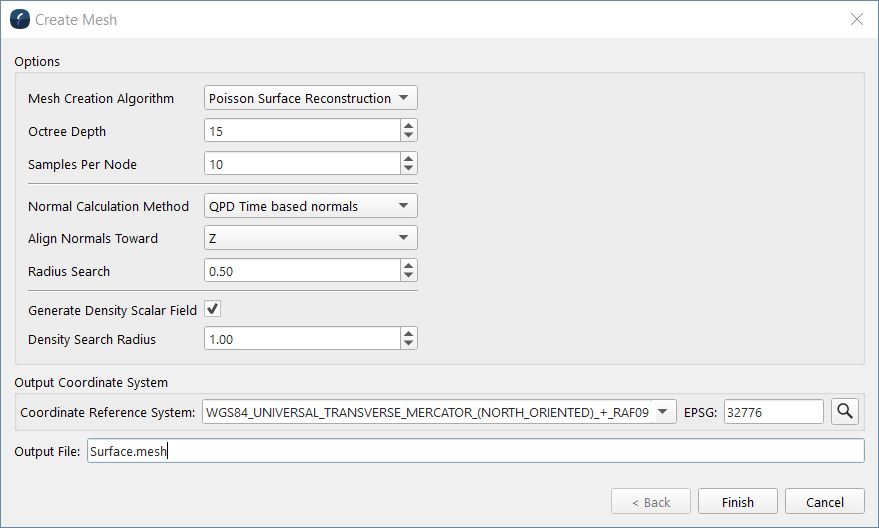The height and width of the screenshot is (528, 879).
Task: Open Mesh Creation Algorithm dropdown
Action: [310, 98]
